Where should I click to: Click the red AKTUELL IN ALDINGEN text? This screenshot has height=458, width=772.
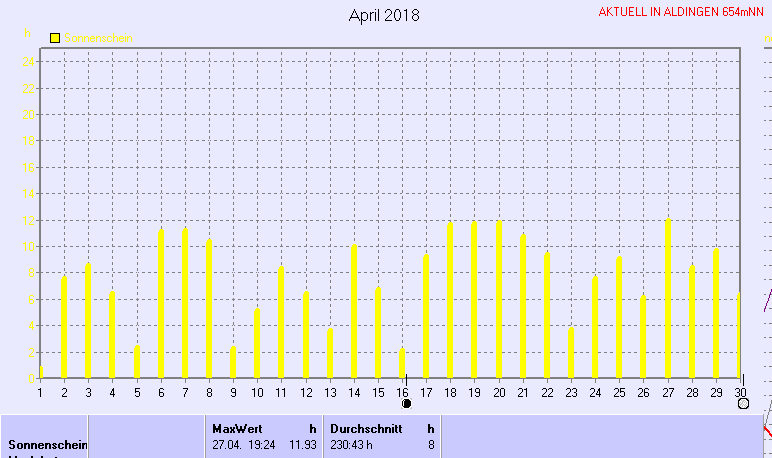point(681,13)
